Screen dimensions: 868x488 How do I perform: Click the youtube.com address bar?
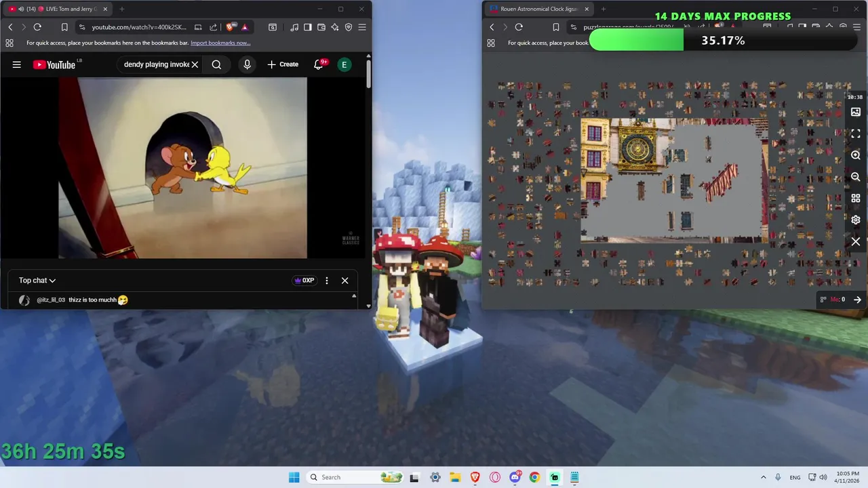click(139, 27)
